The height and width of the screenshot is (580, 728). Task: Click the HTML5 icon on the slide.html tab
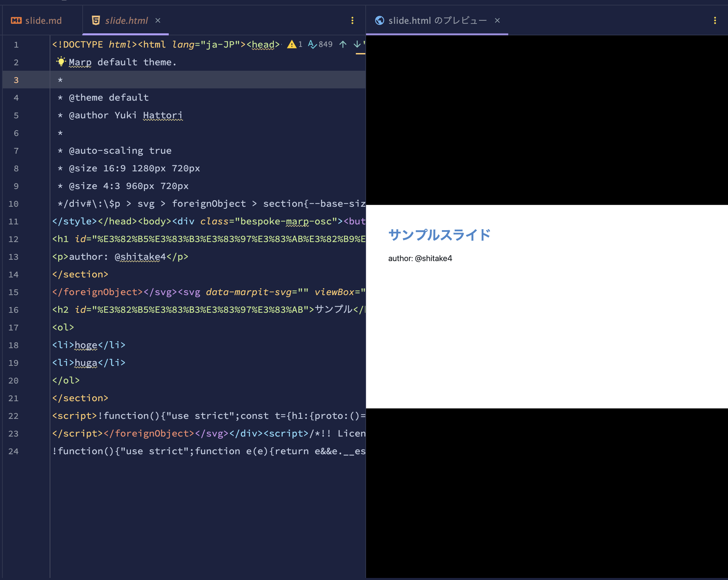pyautogui.click(x=96, y=20)
